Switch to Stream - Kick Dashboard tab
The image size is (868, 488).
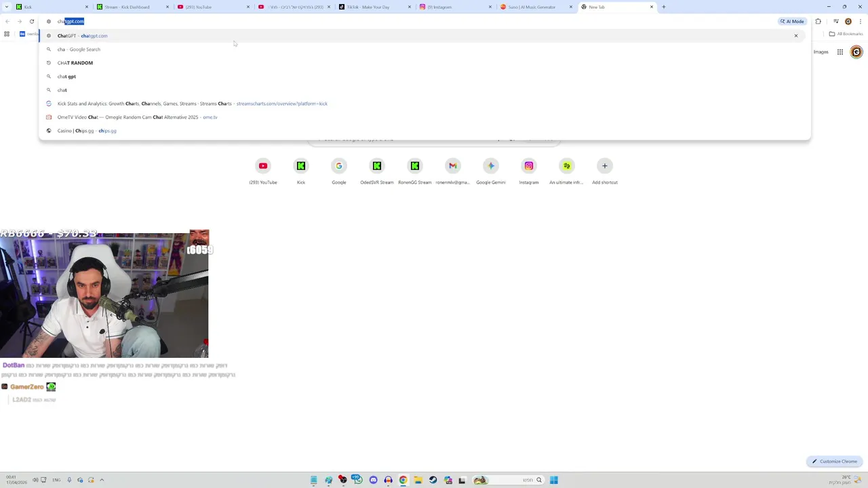132,7
